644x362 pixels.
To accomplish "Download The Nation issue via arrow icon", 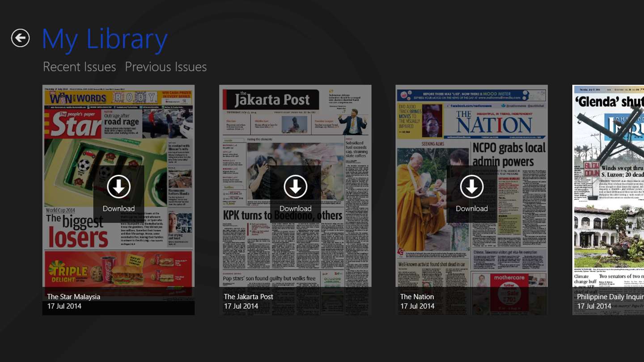I will pyautogui.click(x=472, y=187).
